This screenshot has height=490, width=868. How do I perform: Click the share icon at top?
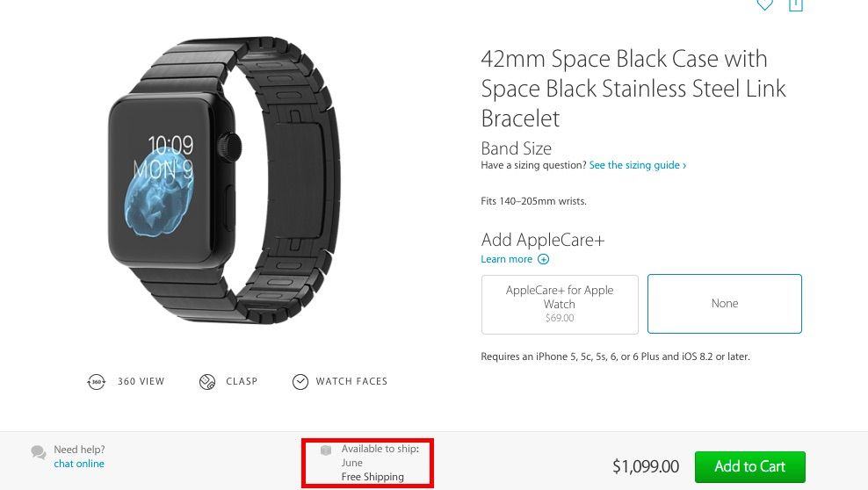pyautogui.click(x=796, y=5)
